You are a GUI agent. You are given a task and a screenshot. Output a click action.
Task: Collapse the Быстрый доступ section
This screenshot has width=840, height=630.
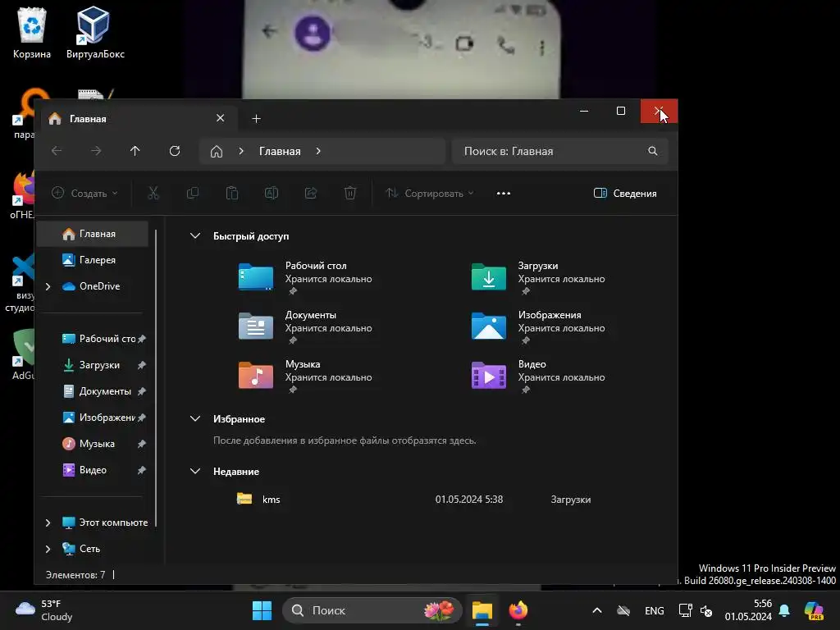195,235
